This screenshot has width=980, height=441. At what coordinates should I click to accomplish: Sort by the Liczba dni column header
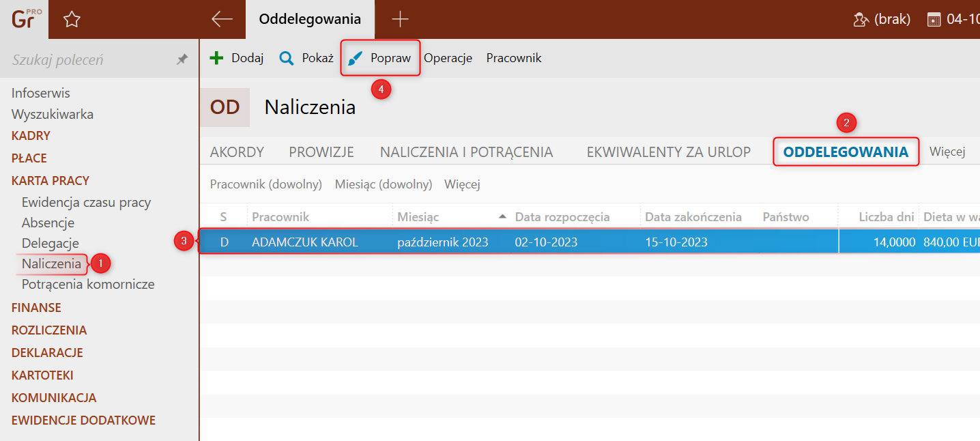click(x=886, y=217)
